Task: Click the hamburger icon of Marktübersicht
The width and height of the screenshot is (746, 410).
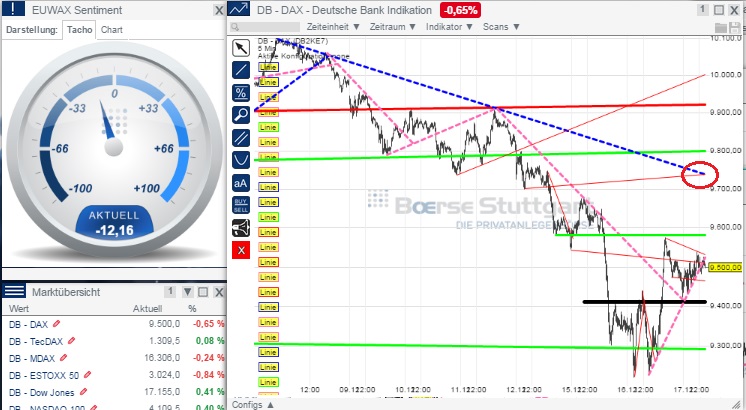Action: (x=14, y=291)
